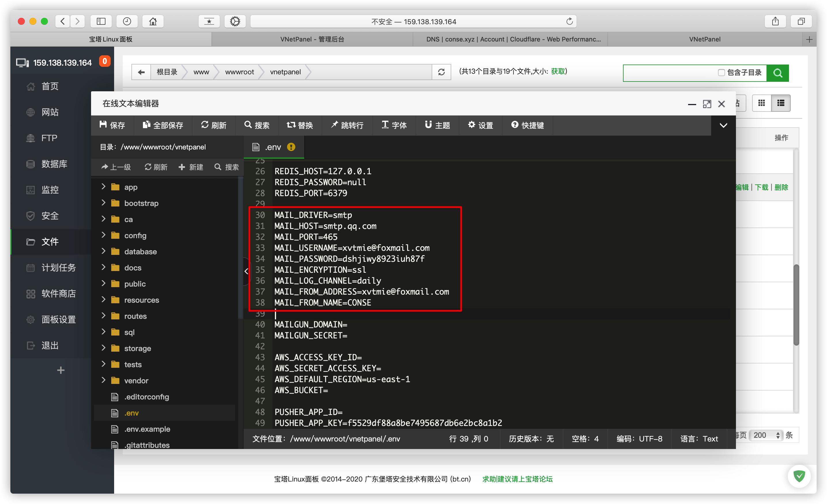Viewport: 827px width, 504px height.
Task: Show Shortcuts (快捷键) help
Action: 528,125
